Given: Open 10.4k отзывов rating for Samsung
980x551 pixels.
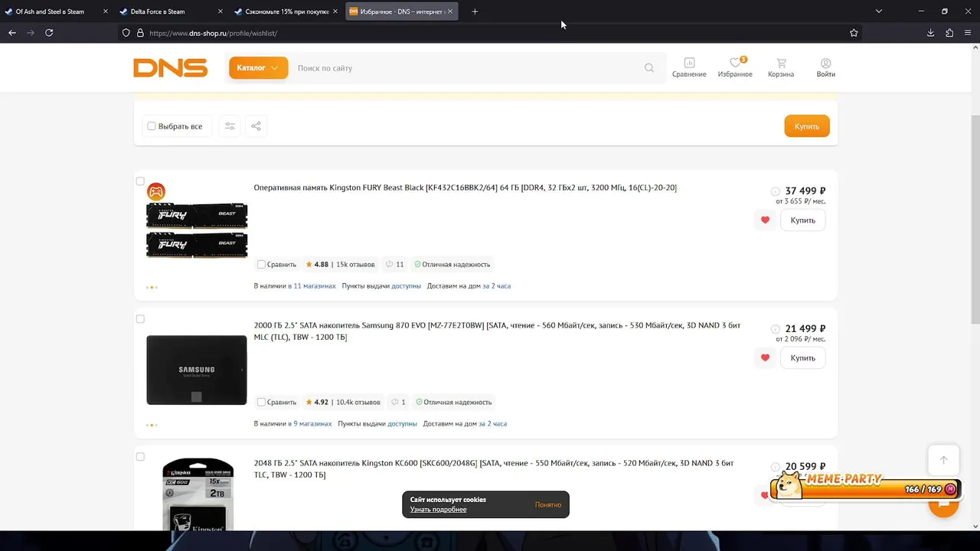Looking at the screenshot, I should pos(342,403).
